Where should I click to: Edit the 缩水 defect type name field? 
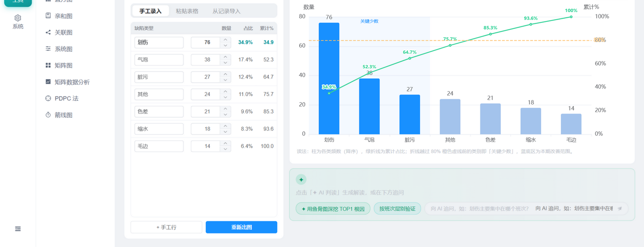click(x=159, y=129)
